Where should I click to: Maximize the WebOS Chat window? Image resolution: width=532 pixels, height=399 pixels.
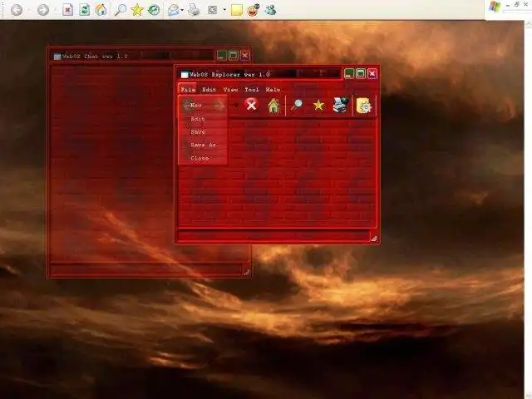tap(234, 56)
